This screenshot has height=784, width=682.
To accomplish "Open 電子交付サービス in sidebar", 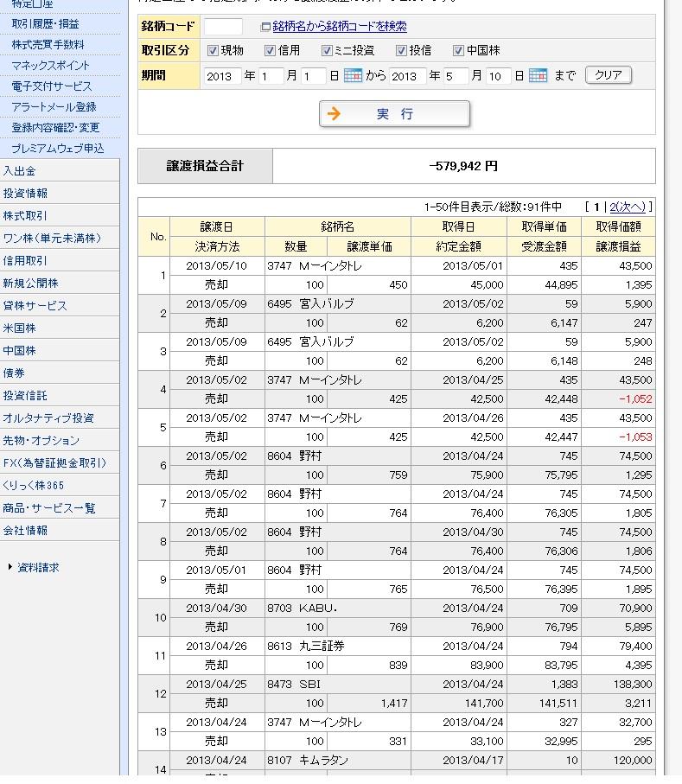I will pos(52,86).
